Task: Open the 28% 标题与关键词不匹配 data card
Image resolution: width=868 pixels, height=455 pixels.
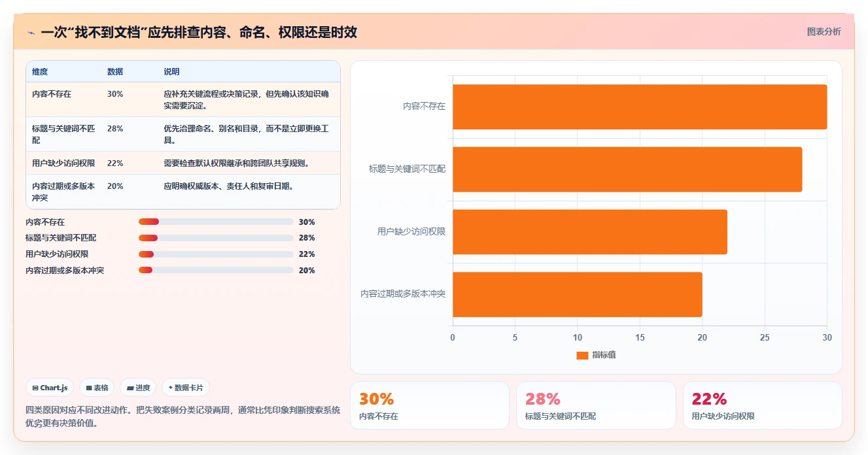Action: pyautogui.click(x=596, y=405)
